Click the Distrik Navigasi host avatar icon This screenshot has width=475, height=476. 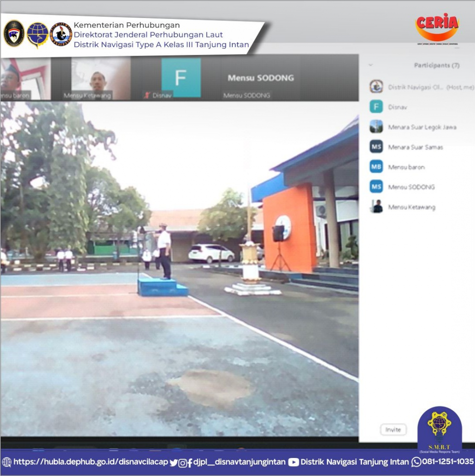coord(376,87)
